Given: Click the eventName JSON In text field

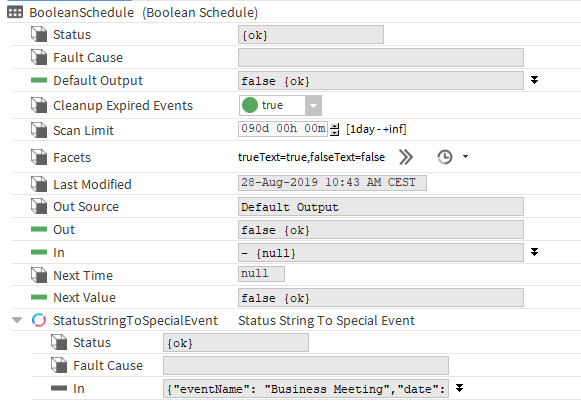Looking at the screenshot, I should point(306,389).
